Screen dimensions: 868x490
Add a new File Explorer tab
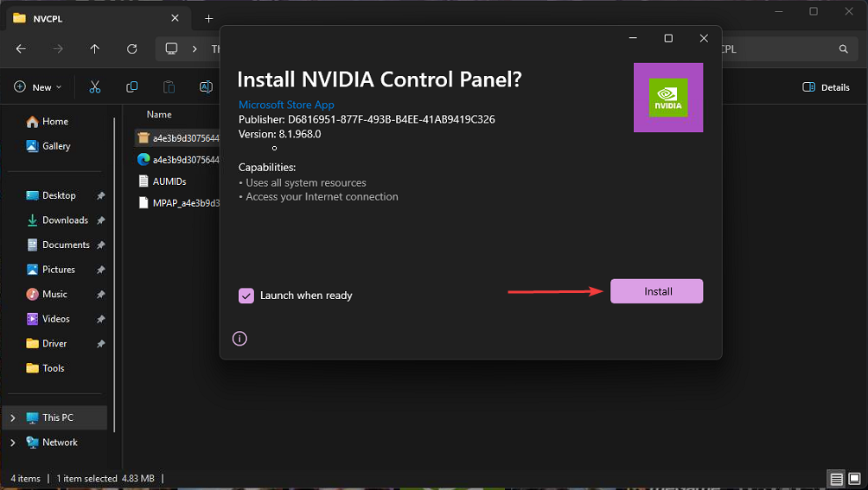click(208, 18)
